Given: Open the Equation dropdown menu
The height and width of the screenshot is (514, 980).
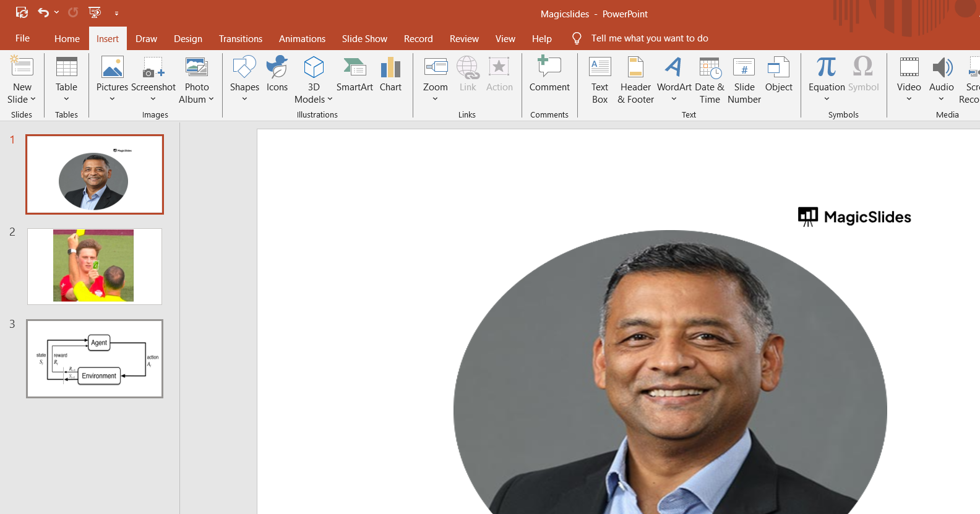Looking at the screenshot, I should (x=827, y=99).
